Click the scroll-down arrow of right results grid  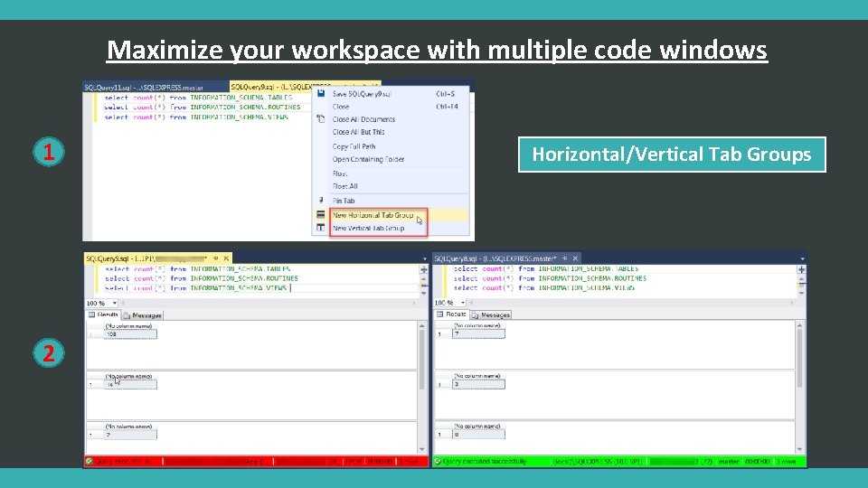point(799,449)
